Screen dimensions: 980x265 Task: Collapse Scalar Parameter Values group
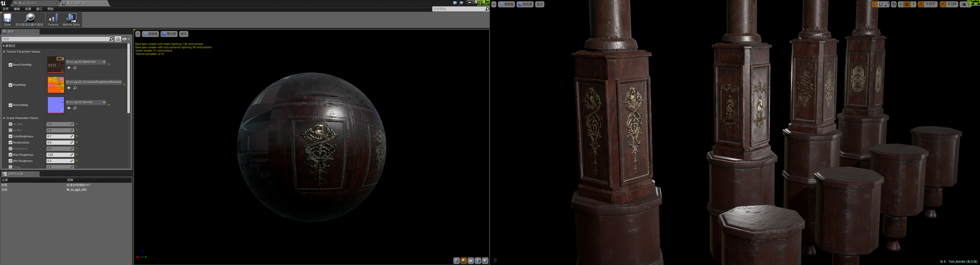coord(4,118)
